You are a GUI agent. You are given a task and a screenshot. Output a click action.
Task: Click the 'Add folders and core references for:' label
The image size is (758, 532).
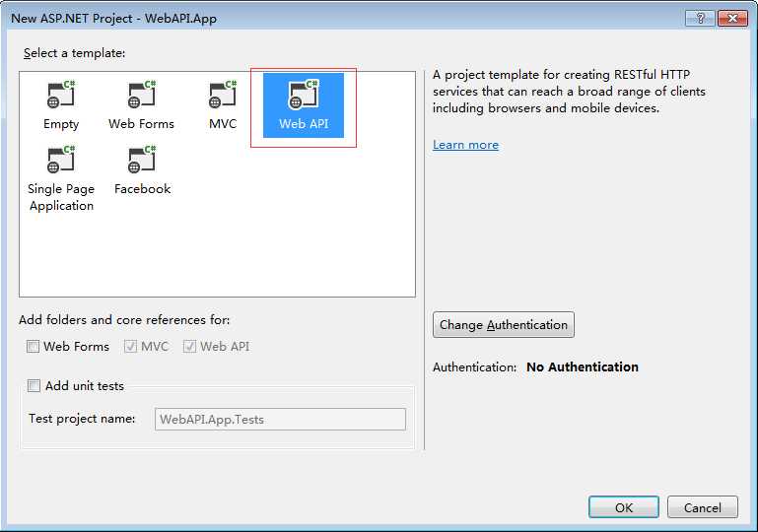(124, 320)
